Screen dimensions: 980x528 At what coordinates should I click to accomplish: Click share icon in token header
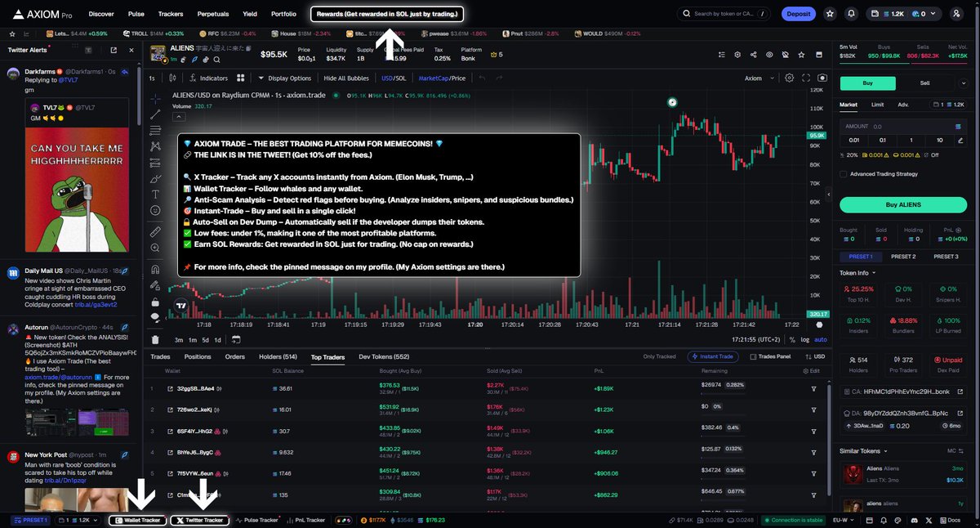click(x=752, y=55)
